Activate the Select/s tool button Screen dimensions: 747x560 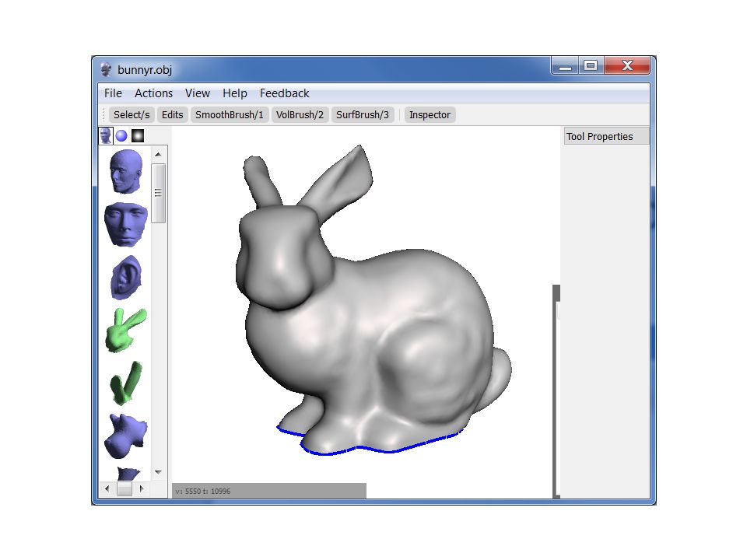(x=132, y=115)
